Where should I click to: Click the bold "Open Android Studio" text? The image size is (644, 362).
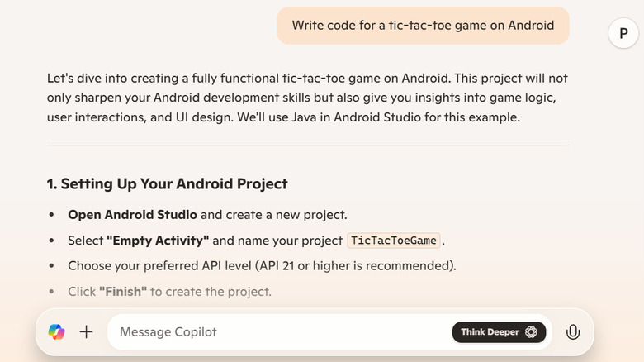tap(132, 215)
